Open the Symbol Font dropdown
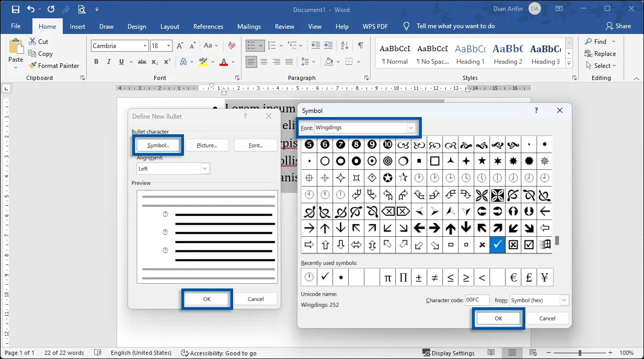Image resolution: width=644 pixels, height=359 pixels. pos(411,128)
